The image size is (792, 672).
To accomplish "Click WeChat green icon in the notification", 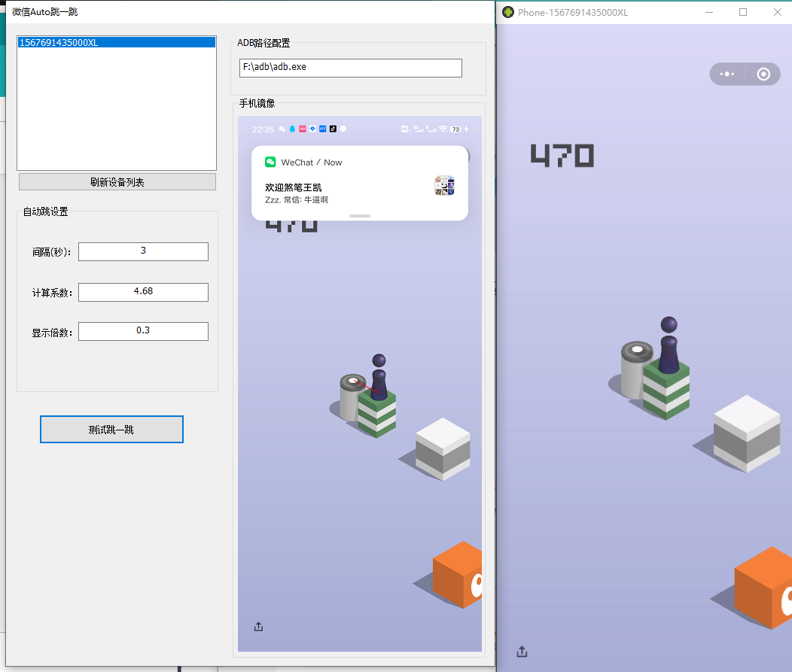I will [270, 162].
